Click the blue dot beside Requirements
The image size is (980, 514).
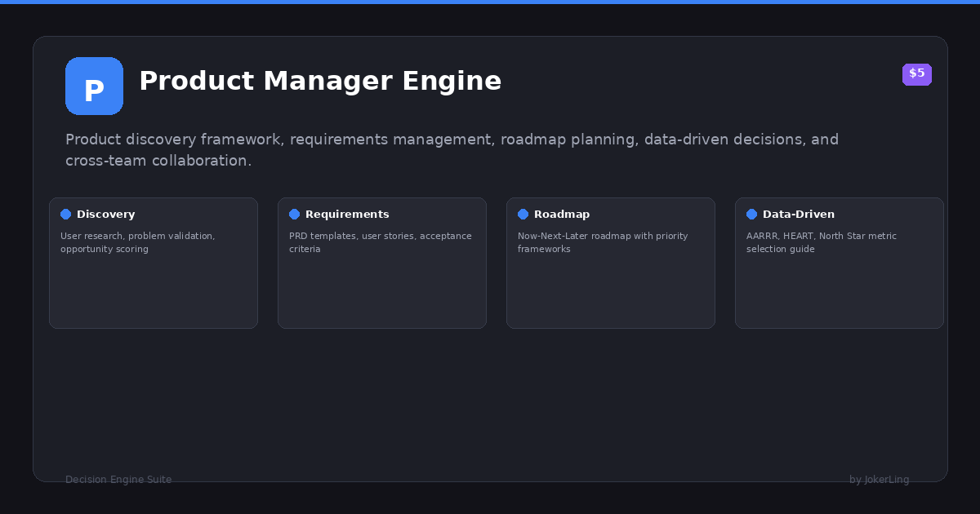(294, 214)
